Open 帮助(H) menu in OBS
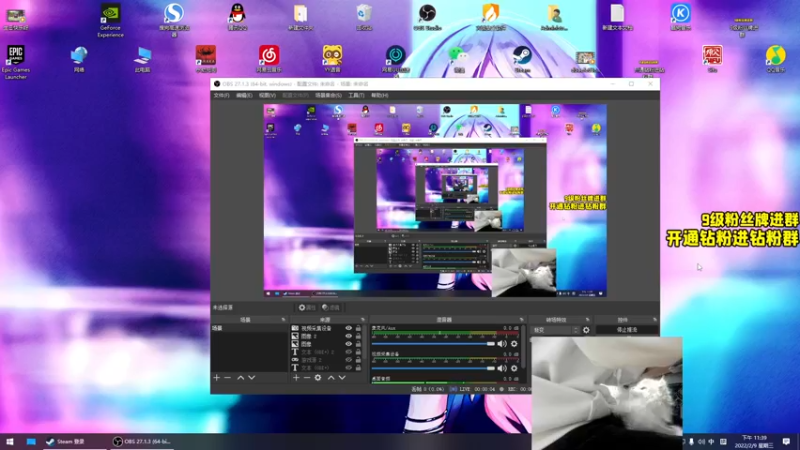Screen dimensions: 800x450 tap(380, 95)
